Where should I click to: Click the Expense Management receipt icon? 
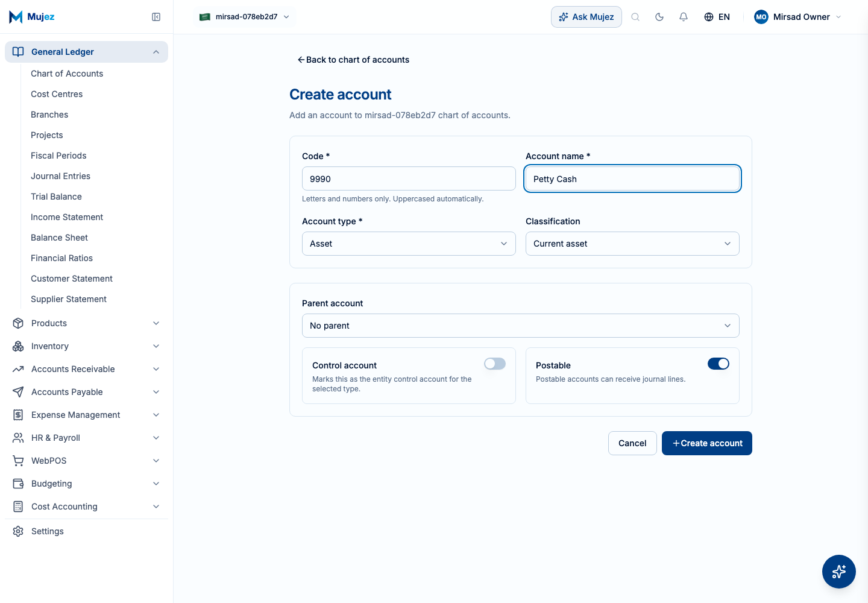click(18, 415)
